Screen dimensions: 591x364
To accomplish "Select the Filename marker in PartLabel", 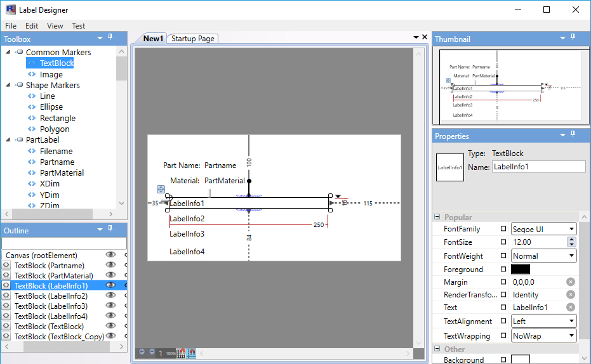I will tap(56, 151).
